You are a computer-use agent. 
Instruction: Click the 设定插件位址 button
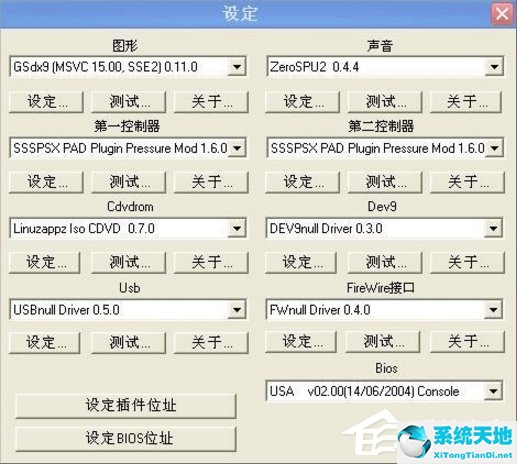click(126, 406)
